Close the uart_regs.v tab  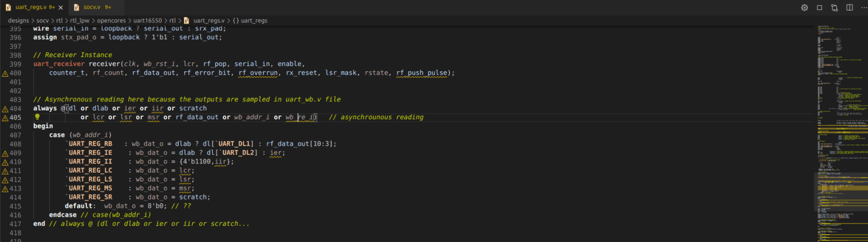coord(61,8)
